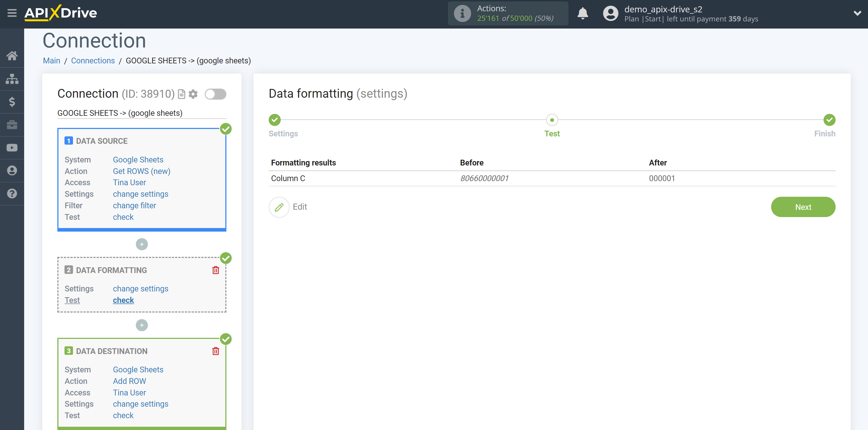
Task: Click the Next button to proceed
Action: pos(803,206)
